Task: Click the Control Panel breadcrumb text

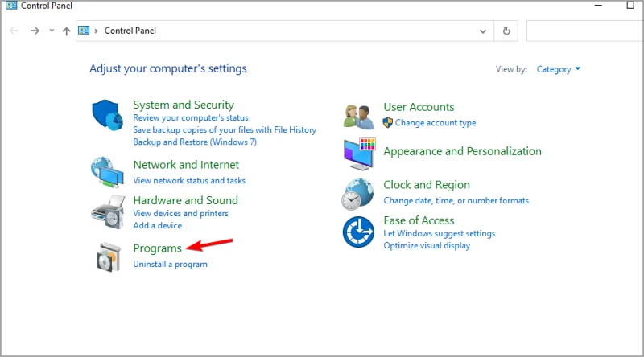Action: tap(130, 31)
